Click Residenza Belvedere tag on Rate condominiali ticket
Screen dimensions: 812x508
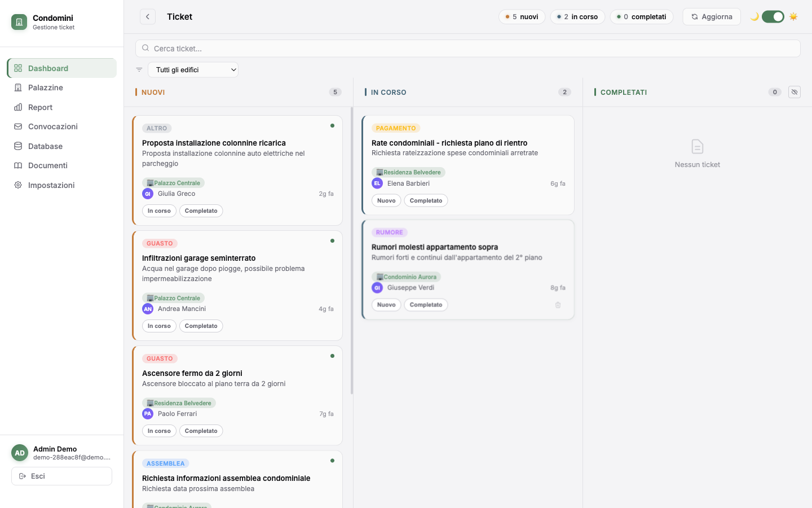coord(409,172)
